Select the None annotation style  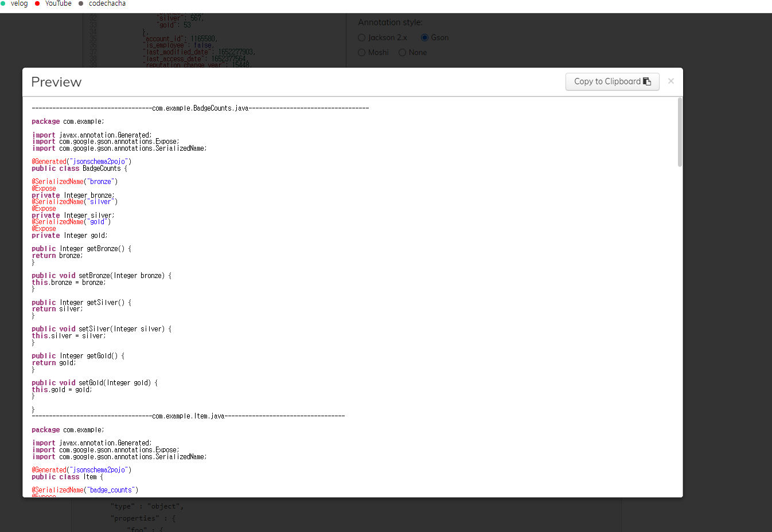point(413,52)
